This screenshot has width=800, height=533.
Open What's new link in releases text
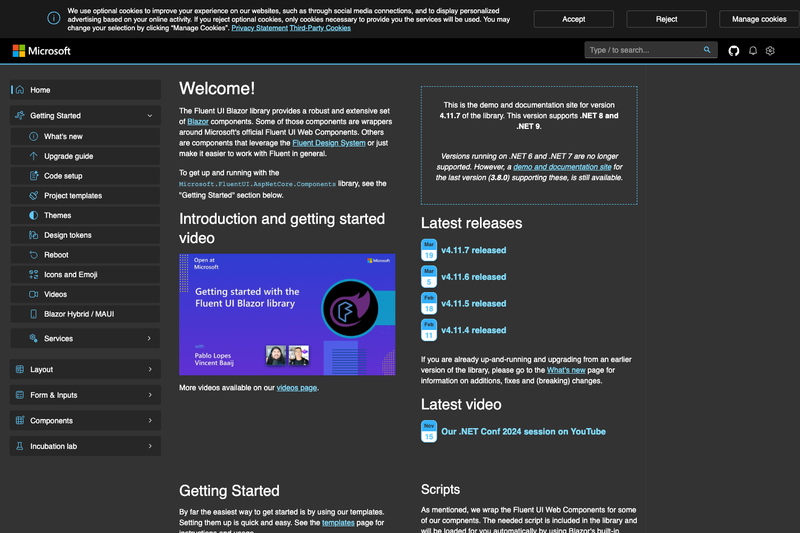tap(566, 370)
